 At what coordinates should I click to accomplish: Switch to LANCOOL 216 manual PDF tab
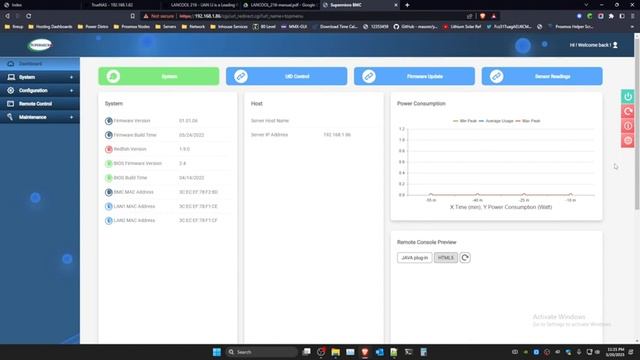click(280, 5)
